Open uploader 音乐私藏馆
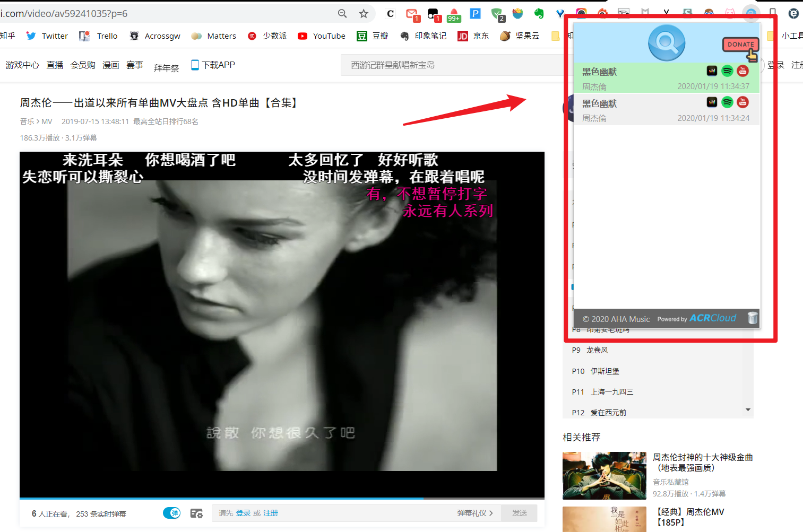This screenshot has width=803, height=532. [671, 482]
